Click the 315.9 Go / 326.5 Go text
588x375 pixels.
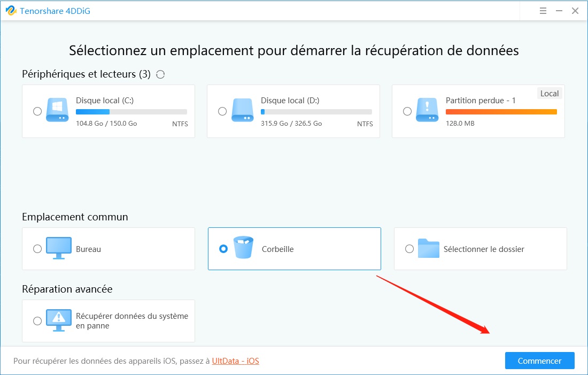[291, 124]
